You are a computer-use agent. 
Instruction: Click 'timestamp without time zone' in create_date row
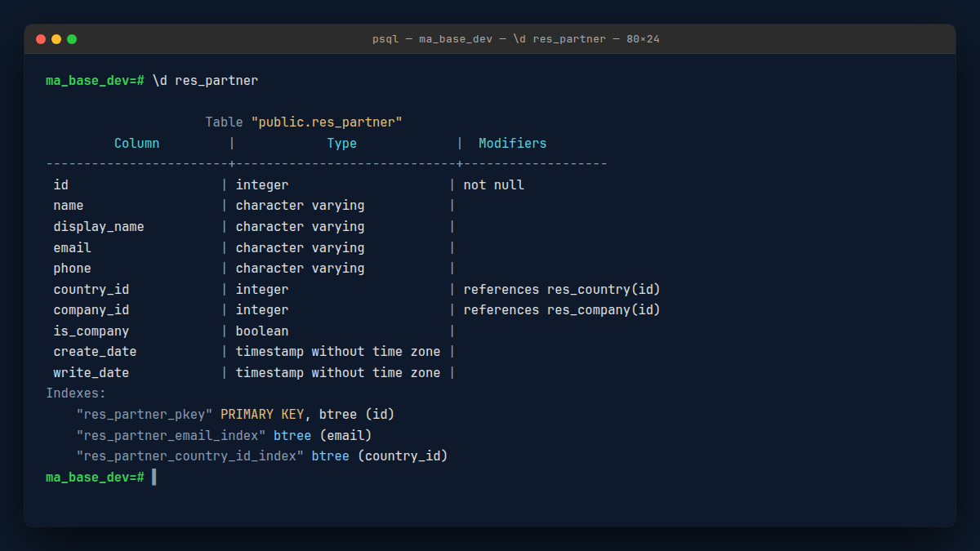[x=338, y=352]
